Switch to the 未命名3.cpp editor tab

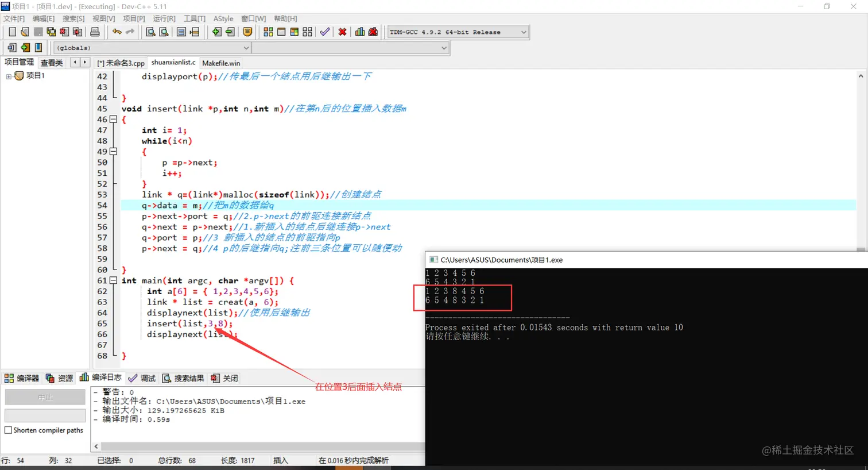[x=121, y=63]
